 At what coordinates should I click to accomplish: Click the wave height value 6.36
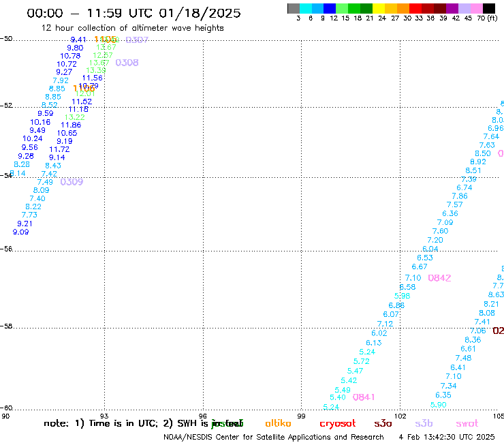coord(450,213)
